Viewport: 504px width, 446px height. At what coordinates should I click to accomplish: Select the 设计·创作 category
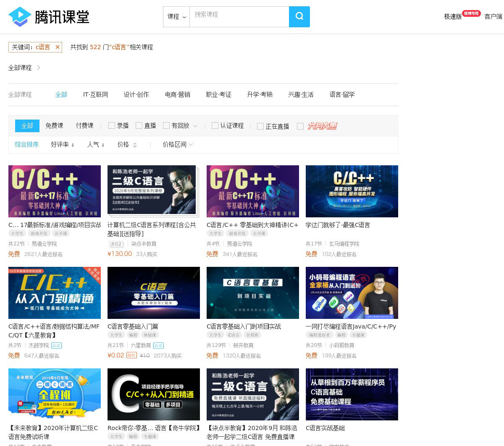click(136, 94)
